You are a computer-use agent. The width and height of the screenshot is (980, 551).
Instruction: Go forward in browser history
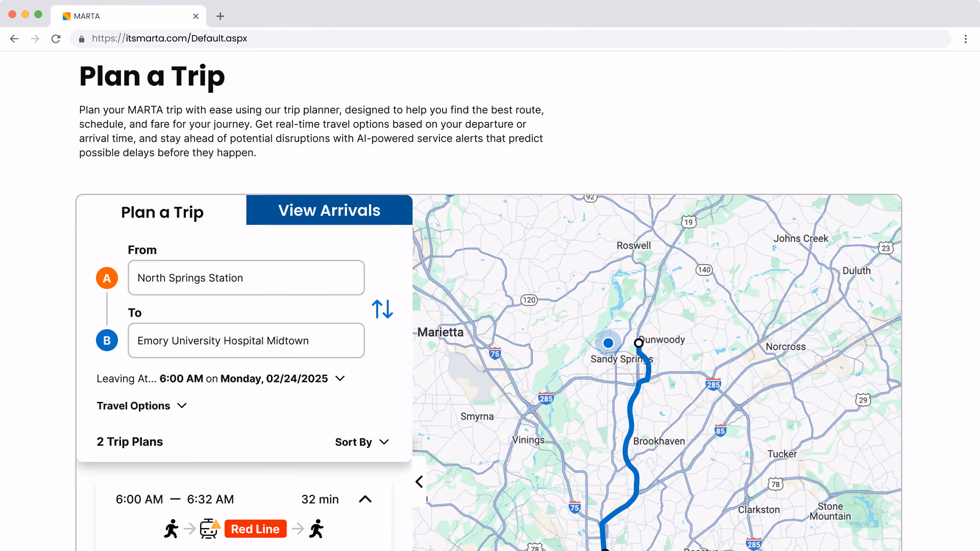(x=35, y=39)
